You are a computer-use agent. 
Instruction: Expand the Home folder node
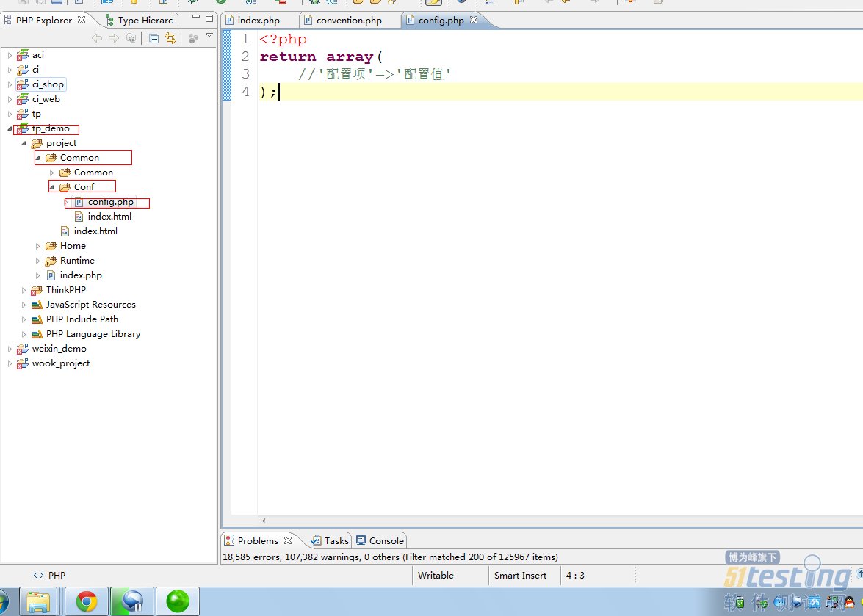(37, 247)
